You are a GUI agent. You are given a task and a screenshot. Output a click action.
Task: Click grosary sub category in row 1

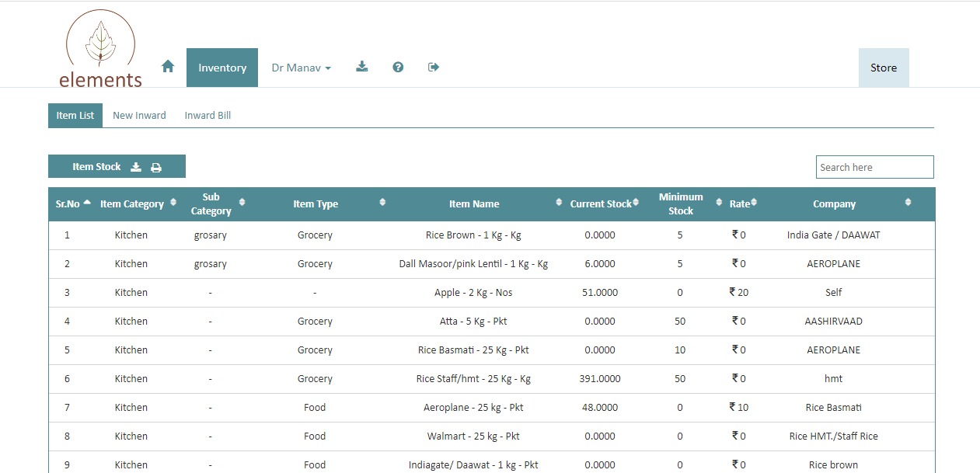[211, 235]
